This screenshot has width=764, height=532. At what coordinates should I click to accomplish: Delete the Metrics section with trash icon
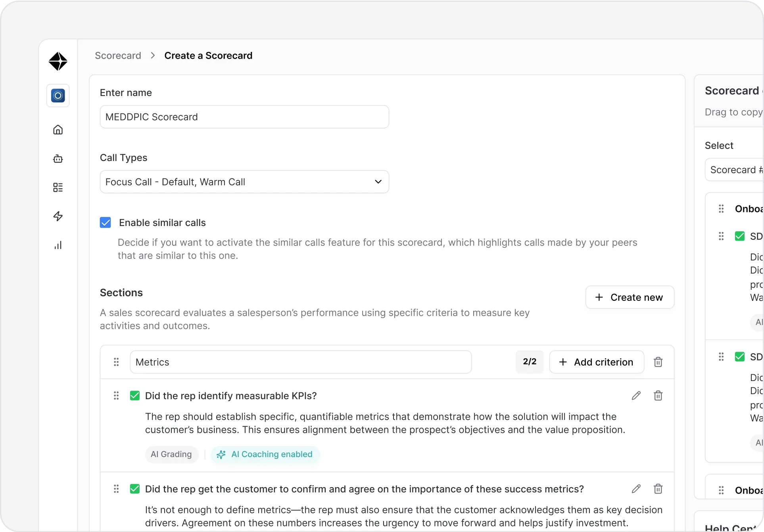[x=658, y=362]
